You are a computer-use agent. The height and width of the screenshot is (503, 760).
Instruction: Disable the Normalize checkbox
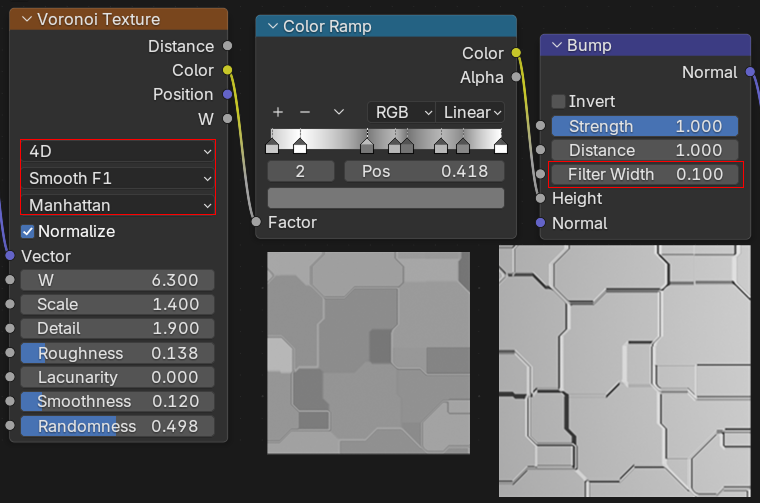click(28, 231)
